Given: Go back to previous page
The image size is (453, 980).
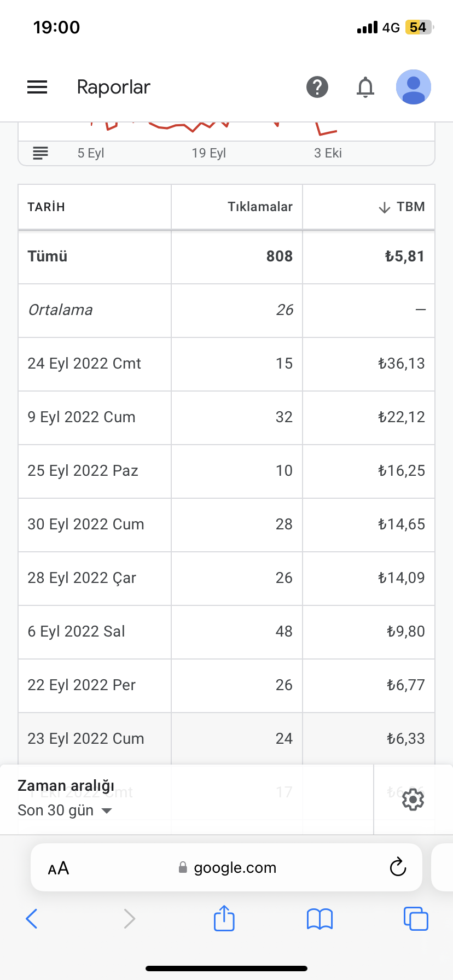Looking at the screenshot, I should point(32,919).
